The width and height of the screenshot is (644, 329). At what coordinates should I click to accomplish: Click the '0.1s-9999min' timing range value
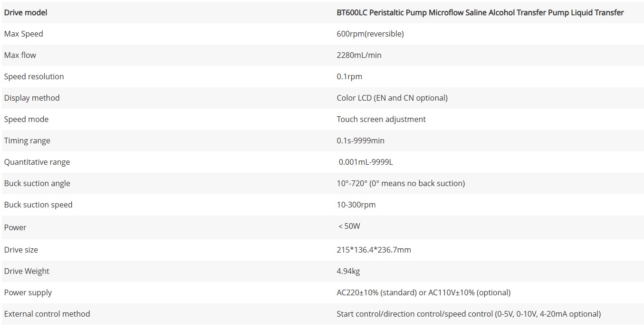tap(360, 141)
